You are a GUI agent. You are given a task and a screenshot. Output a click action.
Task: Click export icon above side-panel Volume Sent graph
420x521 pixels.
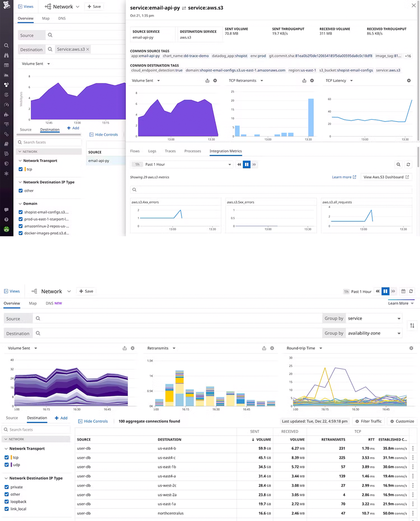[x=207, y=81]
